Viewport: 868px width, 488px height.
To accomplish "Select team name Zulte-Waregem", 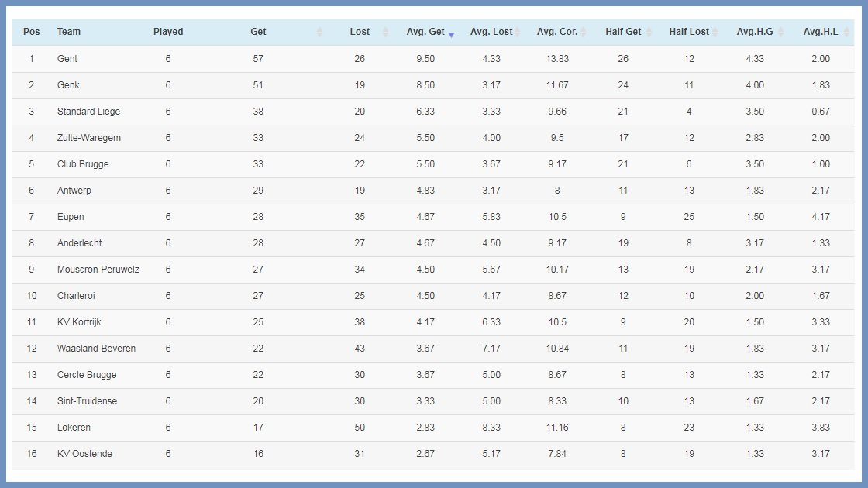I will (x=88, y=138).
